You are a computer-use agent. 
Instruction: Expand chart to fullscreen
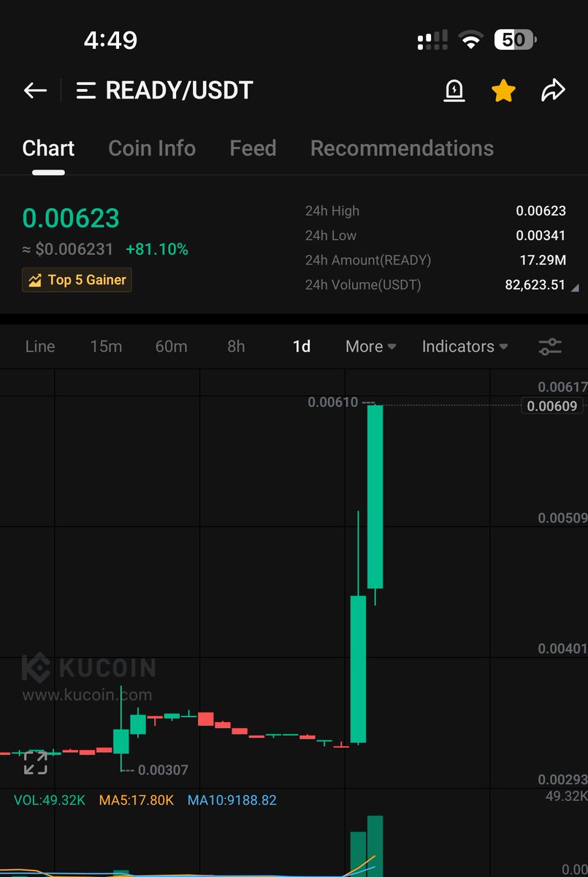point(35,762)
